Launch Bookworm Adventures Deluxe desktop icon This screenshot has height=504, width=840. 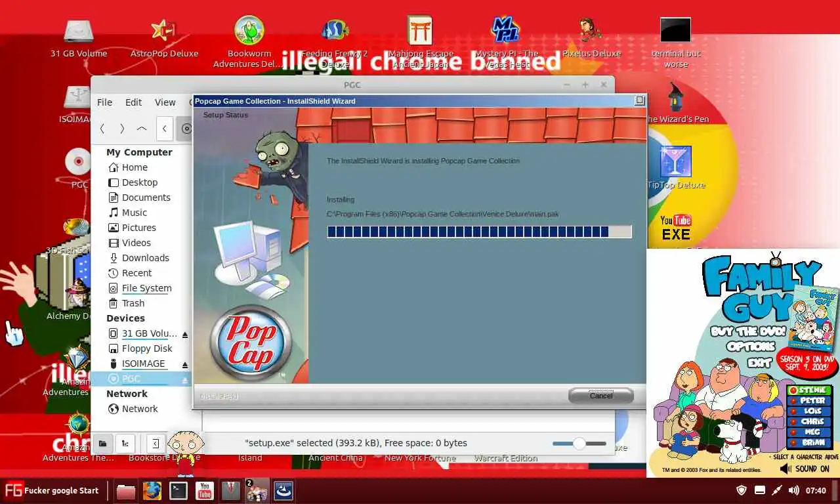pos(249,42)
